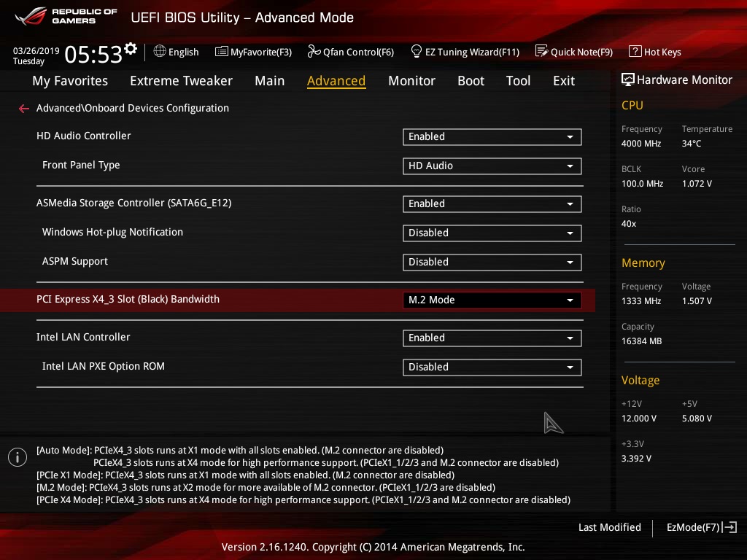Click Advanced\Onboard Devices Configuration breadcrumb
Viewport: 747px width, 560px height.
tap(133, 108)
